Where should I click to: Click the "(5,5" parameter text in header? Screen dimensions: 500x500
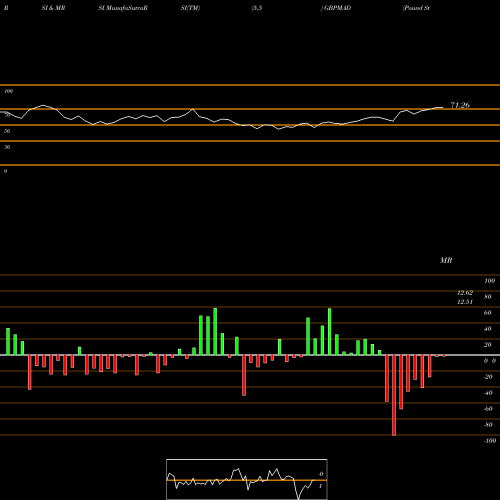(x=257, y=8)
